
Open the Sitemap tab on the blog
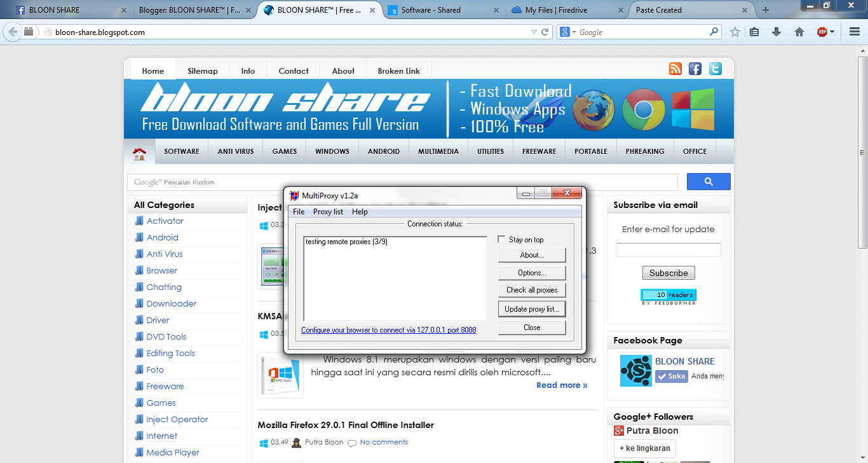[x=203, y=71]
